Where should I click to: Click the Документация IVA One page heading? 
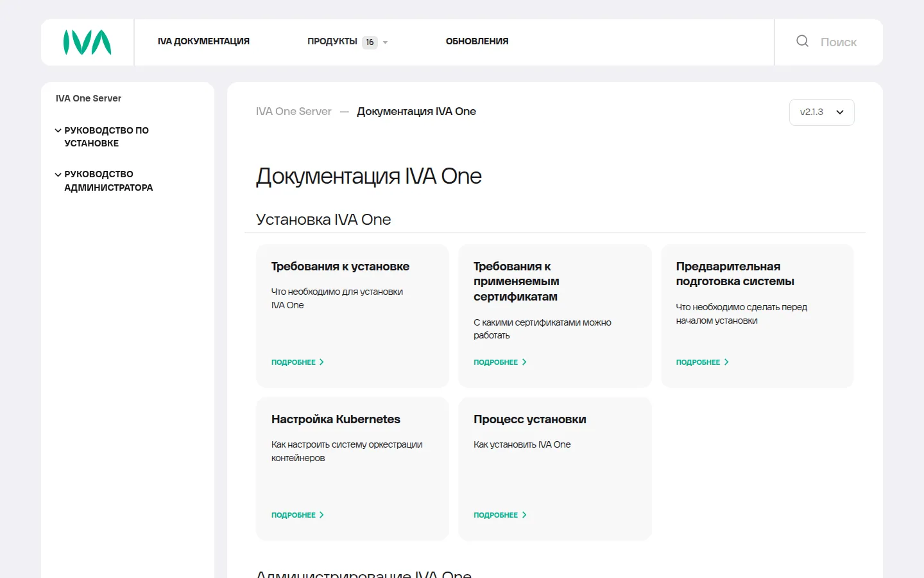[x=369, y=176]
